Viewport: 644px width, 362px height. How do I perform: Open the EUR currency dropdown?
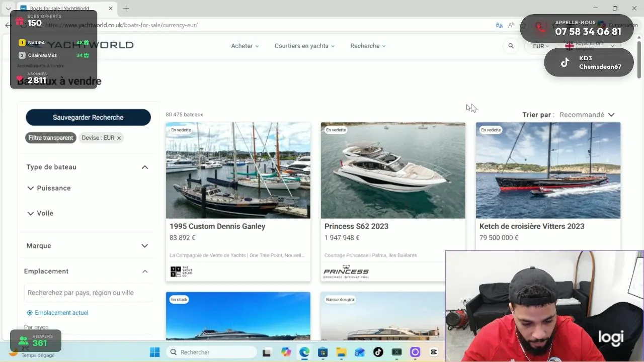coord(541,46)
